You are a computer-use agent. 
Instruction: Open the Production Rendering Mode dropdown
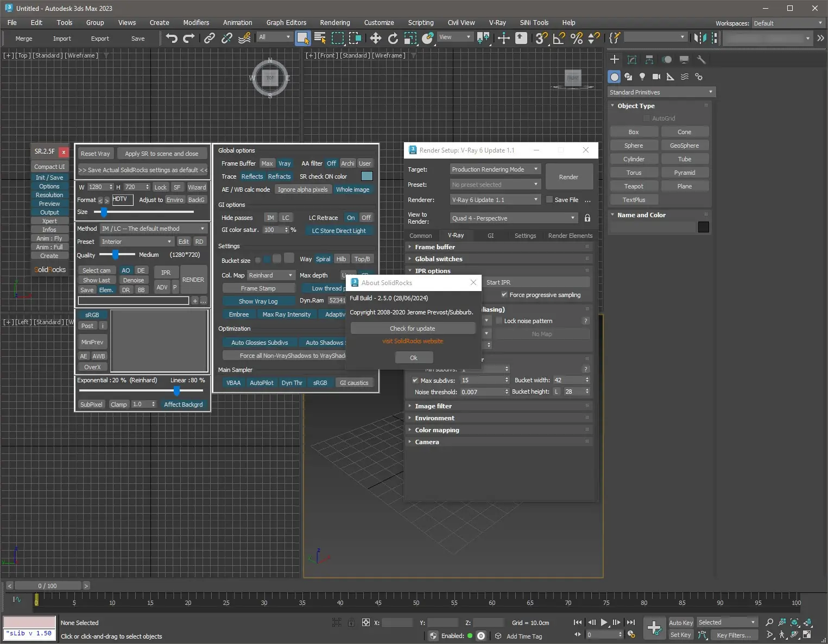point(494,169)
